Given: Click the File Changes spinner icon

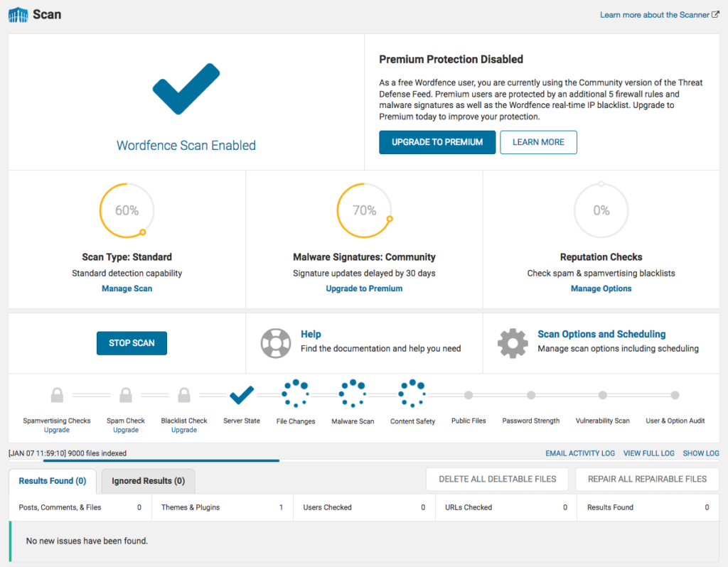Looking at the screenshot, I should pos(295,394).
